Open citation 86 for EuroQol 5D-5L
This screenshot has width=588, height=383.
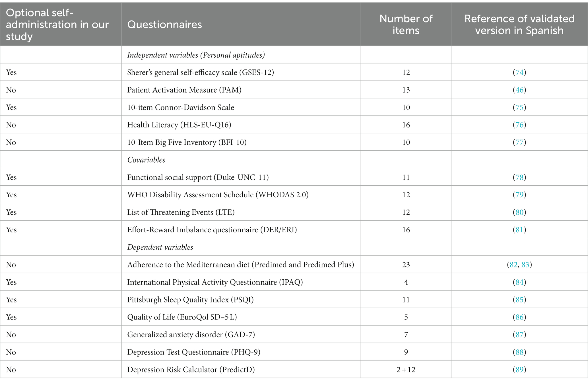click(x=519, y=317)
